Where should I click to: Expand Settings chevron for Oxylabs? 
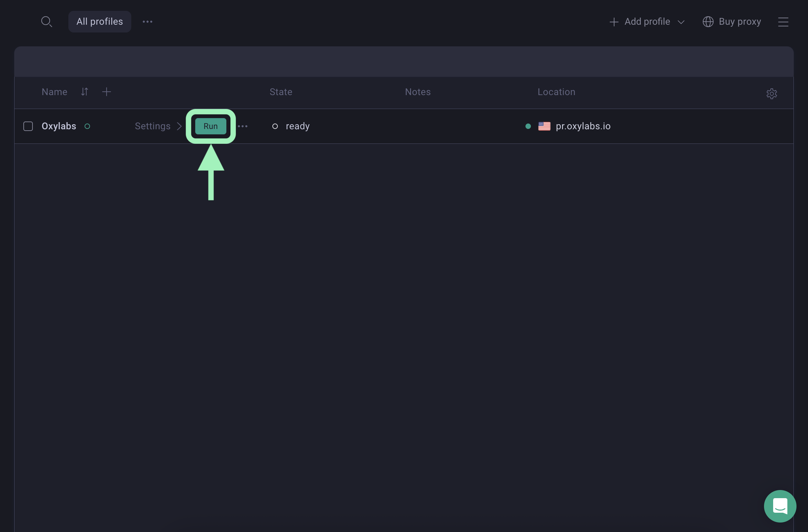click(179, 126)
